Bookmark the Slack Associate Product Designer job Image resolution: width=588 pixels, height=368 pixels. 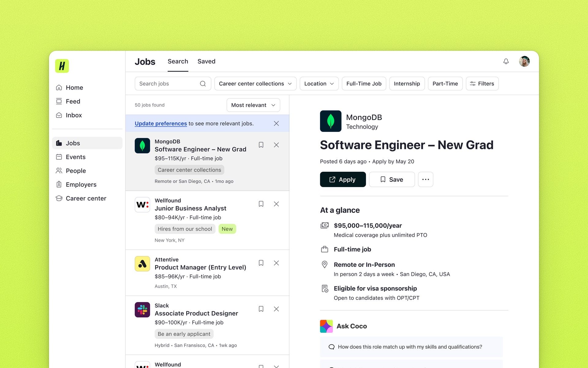[261, 309]
